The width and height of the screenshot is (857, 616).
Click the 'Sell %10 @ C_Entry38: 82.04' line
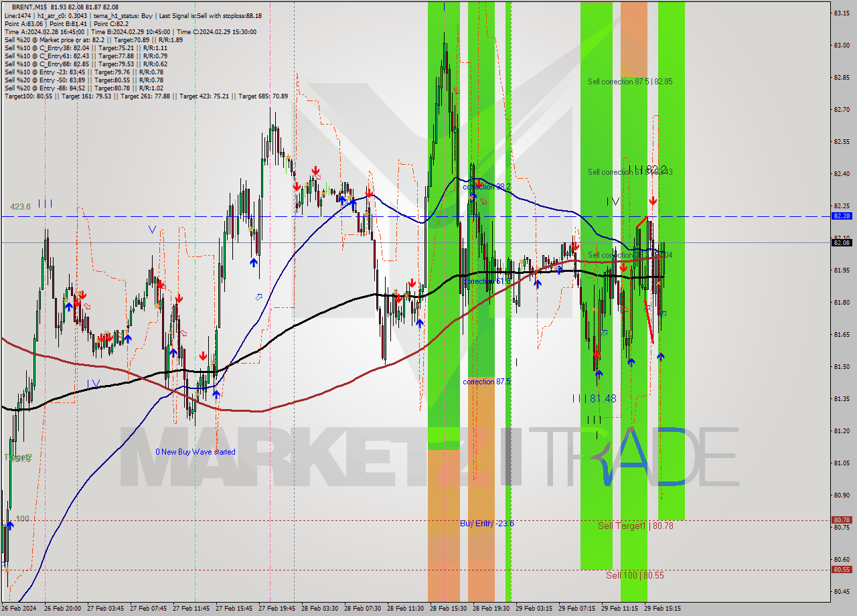click(x=86, y=48)
